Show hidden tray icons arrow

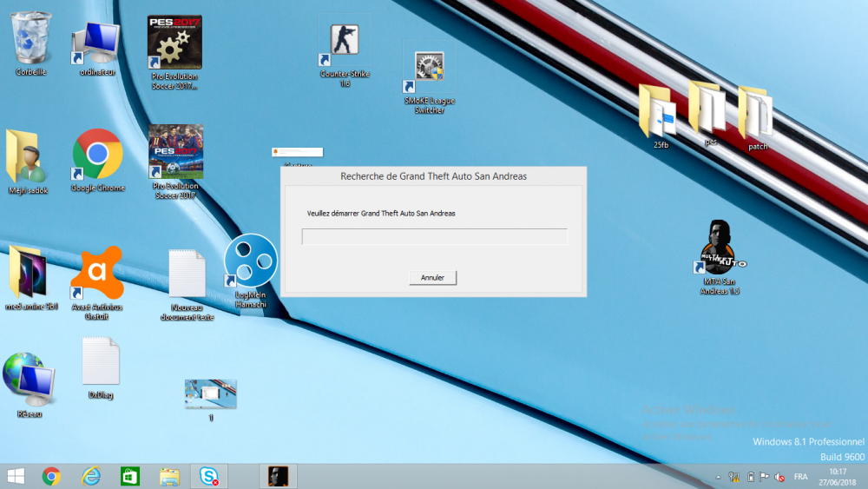click(718, 477)
